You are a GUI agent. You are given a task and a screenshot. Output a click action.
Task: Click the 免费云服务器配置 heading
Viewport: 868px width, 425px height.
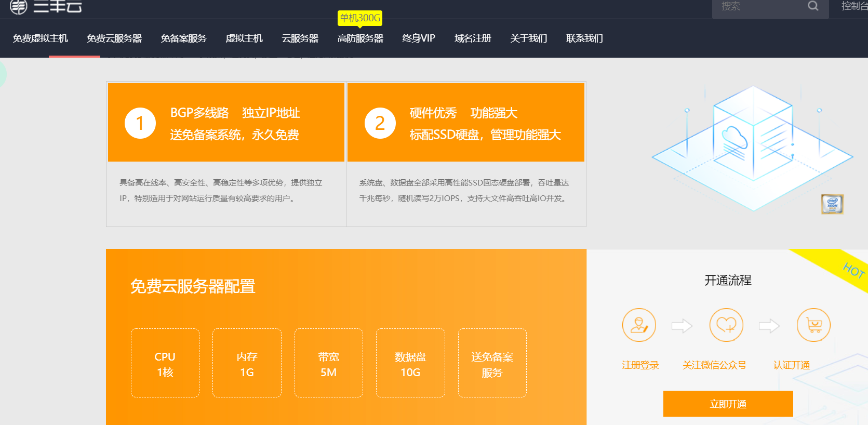click(193, 286)
